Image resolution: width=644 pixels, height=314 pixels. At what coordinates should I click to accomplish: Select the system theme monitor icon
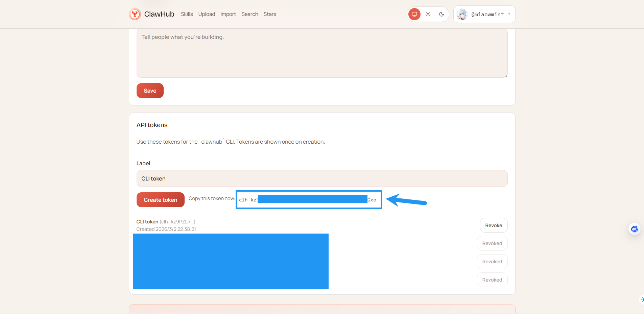414,14
